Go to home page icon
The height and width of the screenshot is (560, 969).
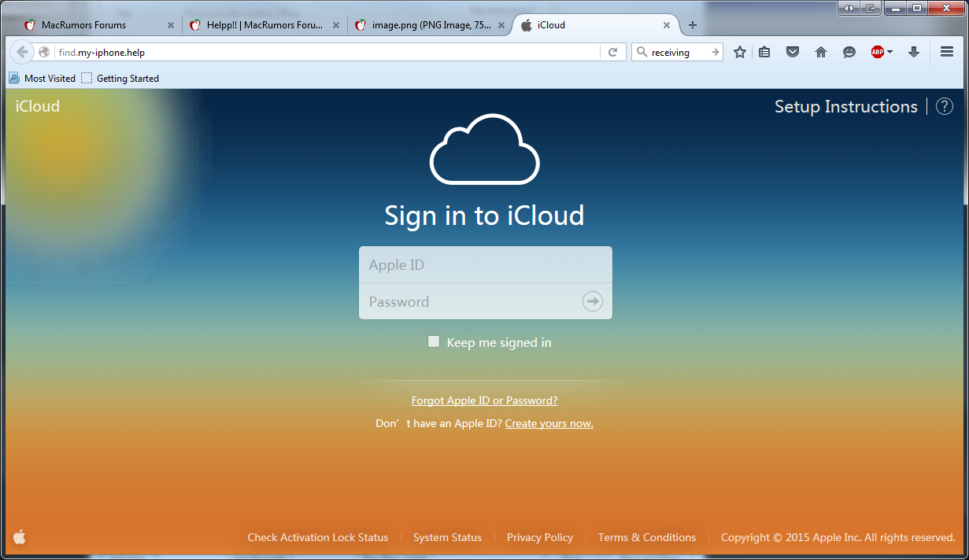(x=821, y=53)
